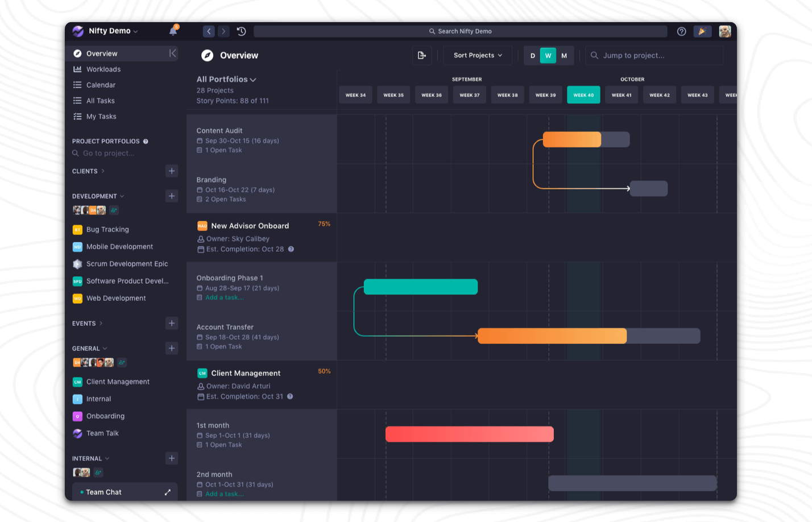The width and height of the screenshot is (812, 522).
Task: Click the help icon beside Est. Completion Oct 28
Action: (x=291, y=249)
